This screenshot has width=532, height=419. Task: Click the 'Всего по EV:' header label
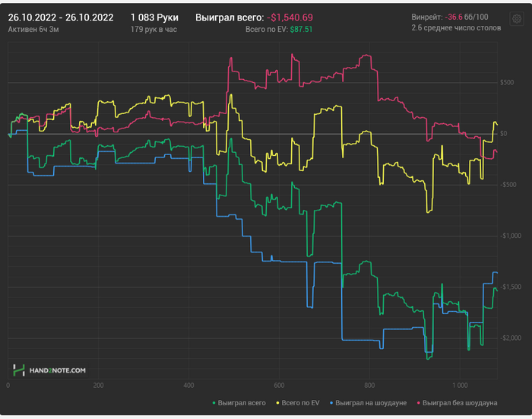pos(267,30)
